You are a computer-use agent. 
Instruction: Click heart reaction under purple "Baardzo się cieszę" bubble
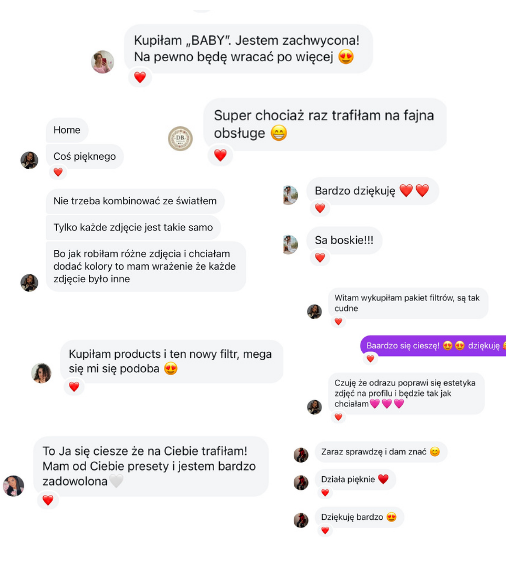[370, 358]
